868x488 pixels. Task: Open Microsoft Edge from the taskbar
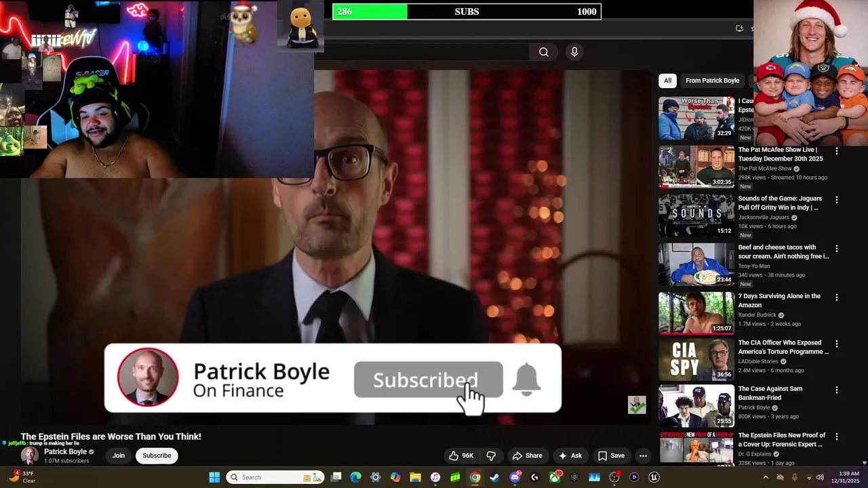coord(356,477)
